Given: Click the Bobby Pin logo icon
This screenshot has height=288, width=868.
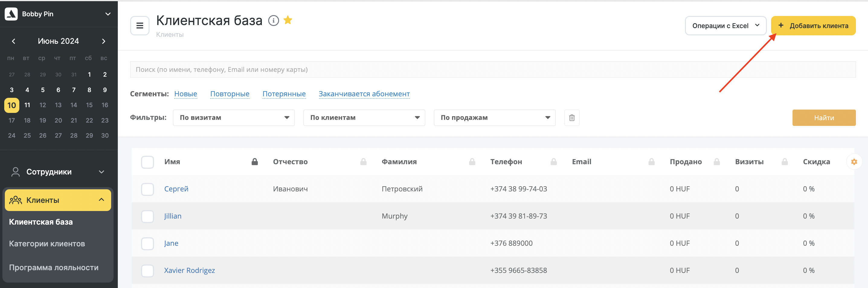Looking at the screenshot, I should point(11,14).
